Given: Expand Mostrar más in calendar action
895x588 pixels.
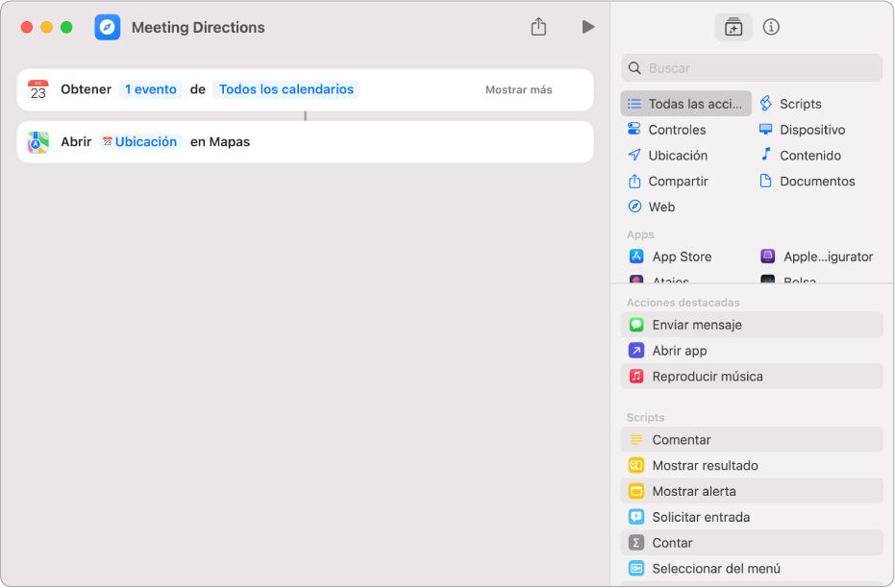Looking at the screenshot, I should click(x=518, y=89).
